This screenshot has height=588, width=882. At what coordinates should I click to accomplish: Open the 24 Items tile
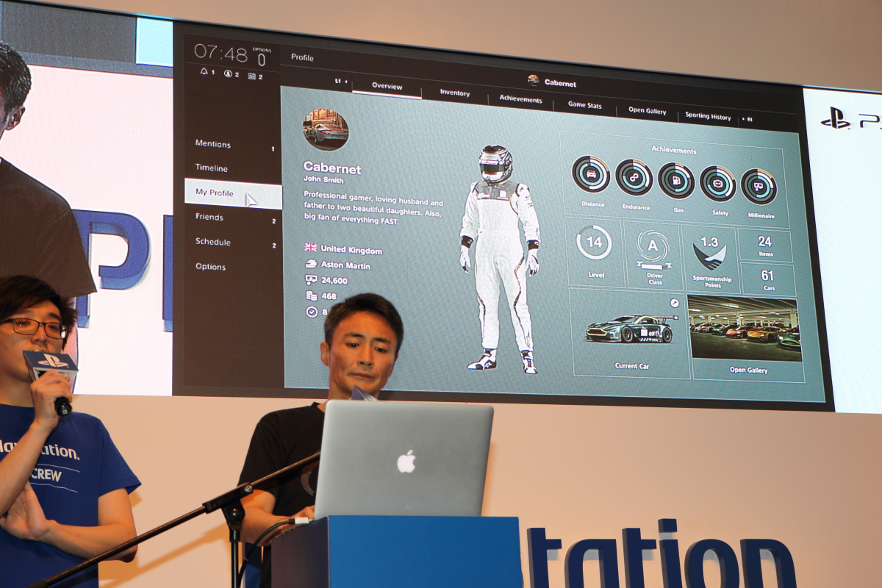click(x=764, y=245)
